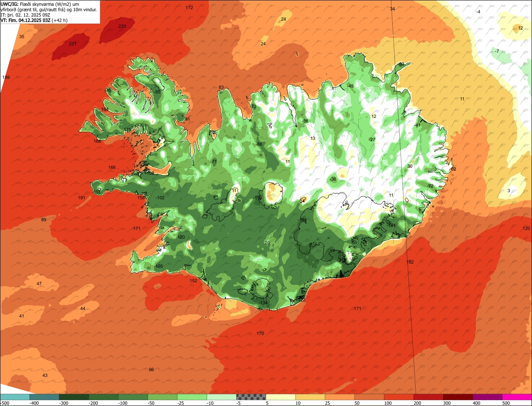Pick the orange 50 to 100 legend swatch
Viewport: 532px width, 406px height.
(369, 397)
